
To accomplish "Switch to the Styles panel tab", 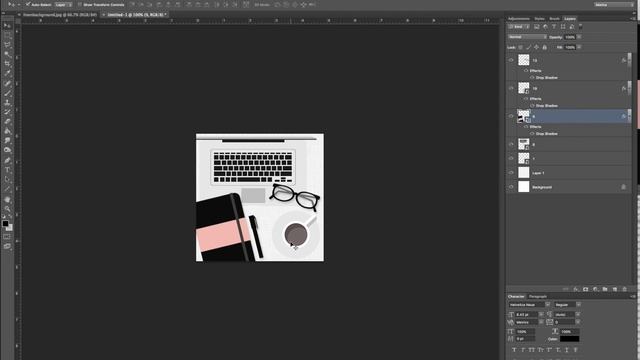I will [540, 19].
